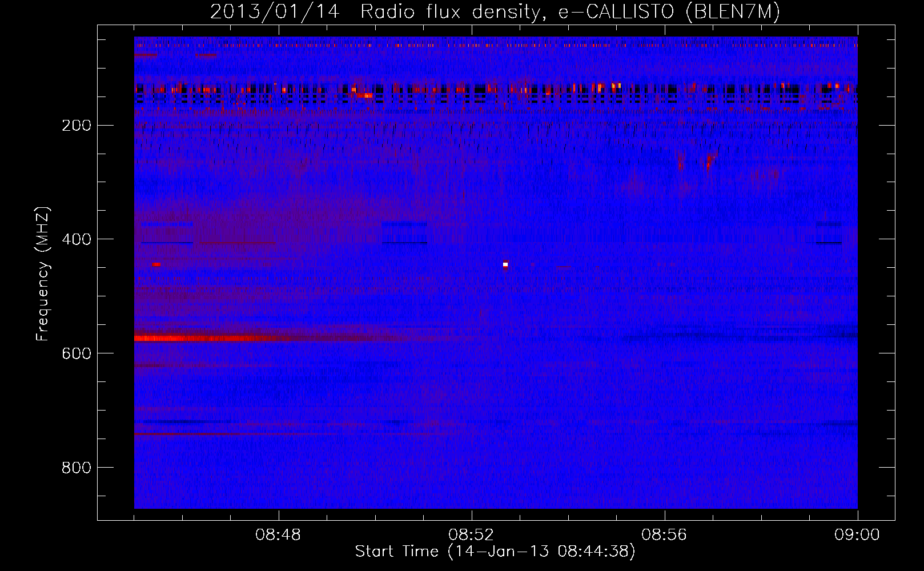Click the 08:56 time tick label
The height and width of the screenshot is (571, 924).
(664, 535)
